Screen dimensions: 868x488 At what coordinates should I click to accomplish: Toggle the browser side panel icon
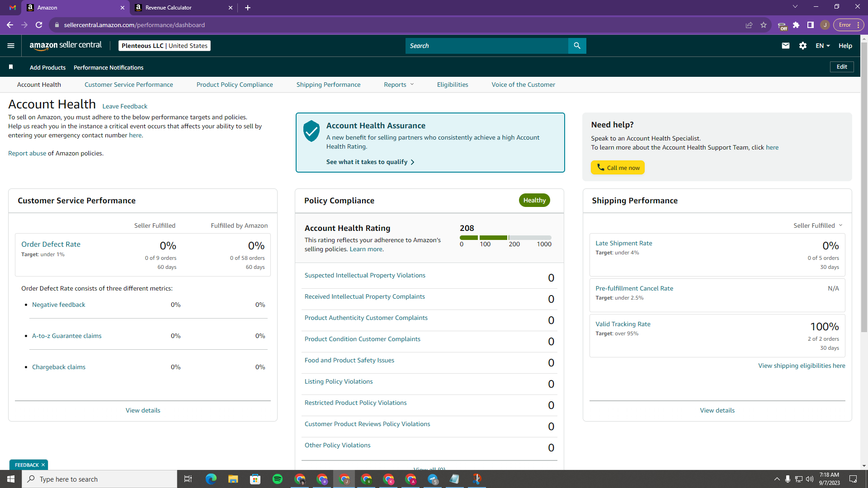point(811,25)
